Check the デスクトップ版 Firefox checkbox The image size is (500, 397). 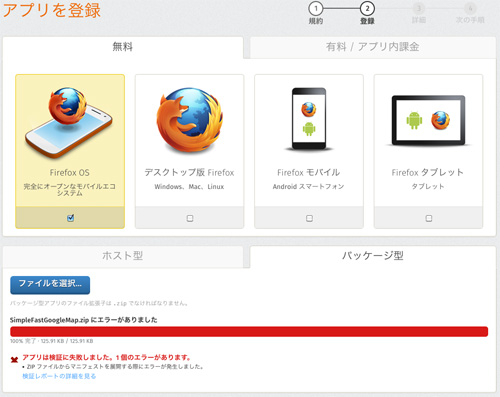[190, 218]
